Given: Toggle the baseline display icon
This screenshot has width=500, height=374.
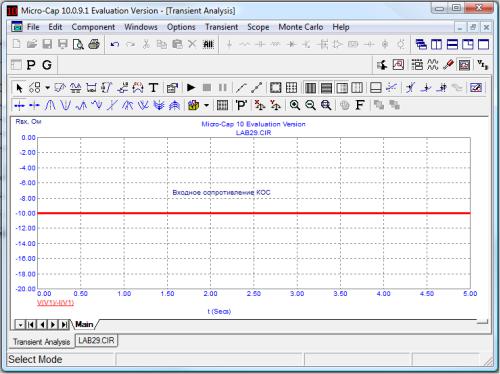Looking at the screenshot, I should pos(376,88).
